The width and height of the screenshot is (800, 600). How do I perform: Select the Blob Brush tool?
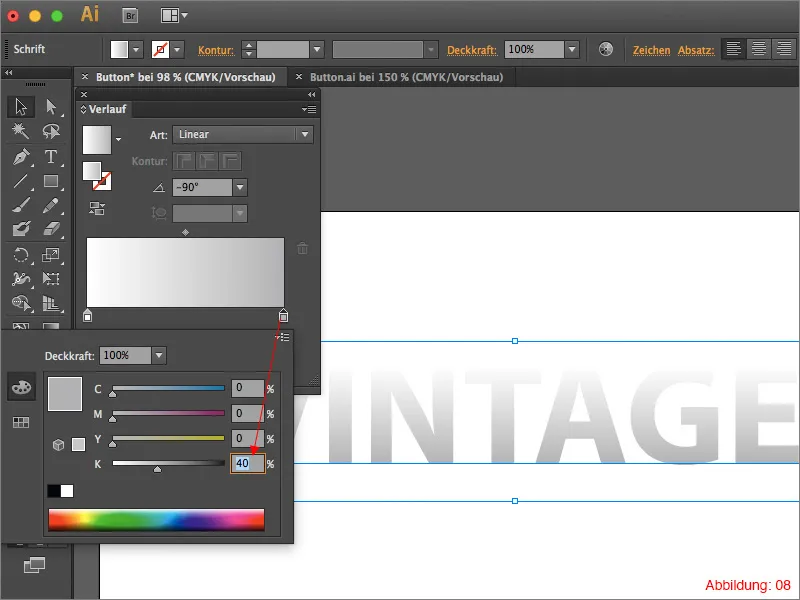pos(21,229)
